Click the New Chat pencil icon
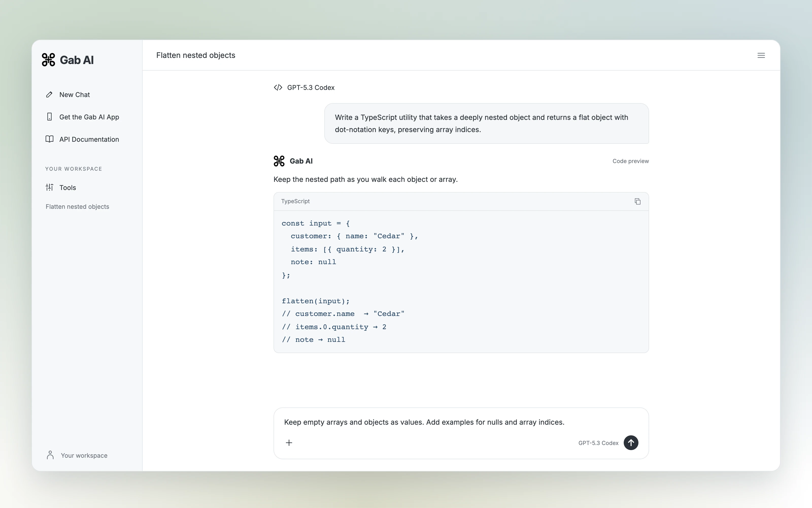 [x=49, y=95]
